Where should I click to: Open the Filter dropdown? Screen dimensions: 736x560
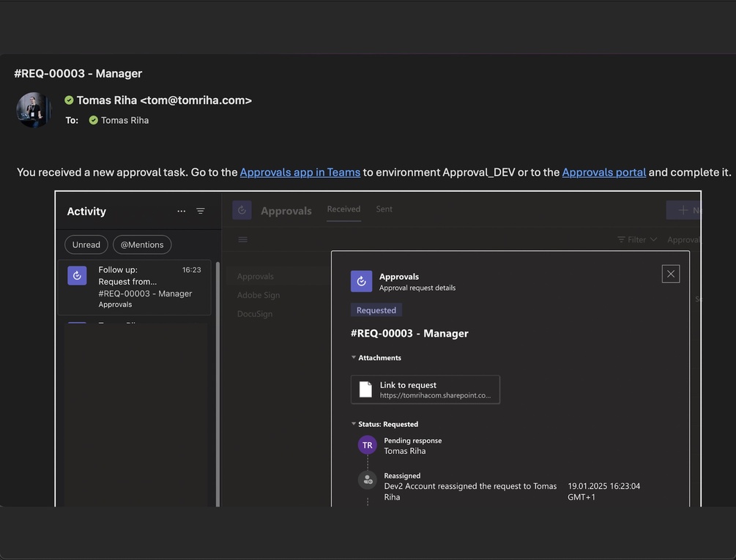(637, 239)
